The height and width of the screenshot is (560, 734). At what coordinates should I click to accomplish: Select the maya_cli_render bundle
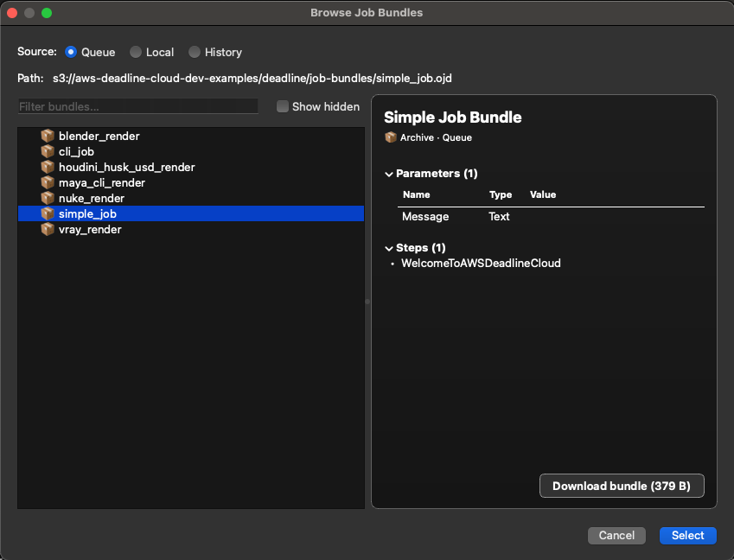191,182
